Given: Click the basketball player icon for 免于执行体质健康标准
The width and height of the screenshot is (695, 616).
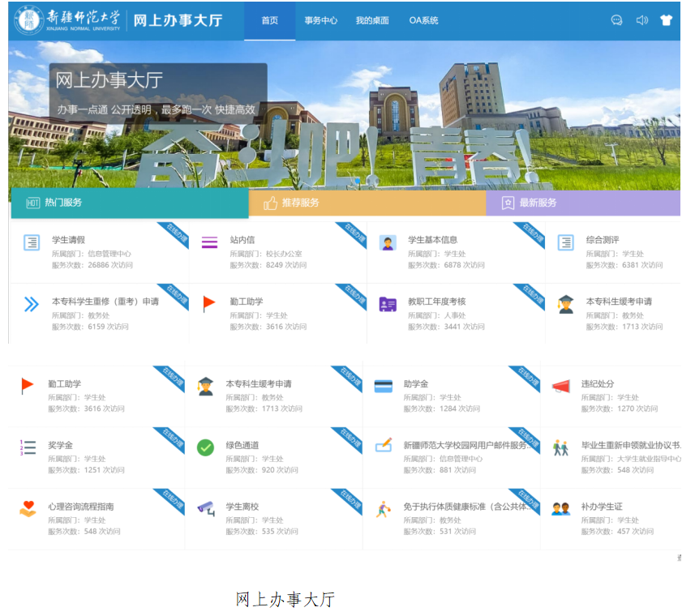Looking at the screenshot, I should (383, 508).
